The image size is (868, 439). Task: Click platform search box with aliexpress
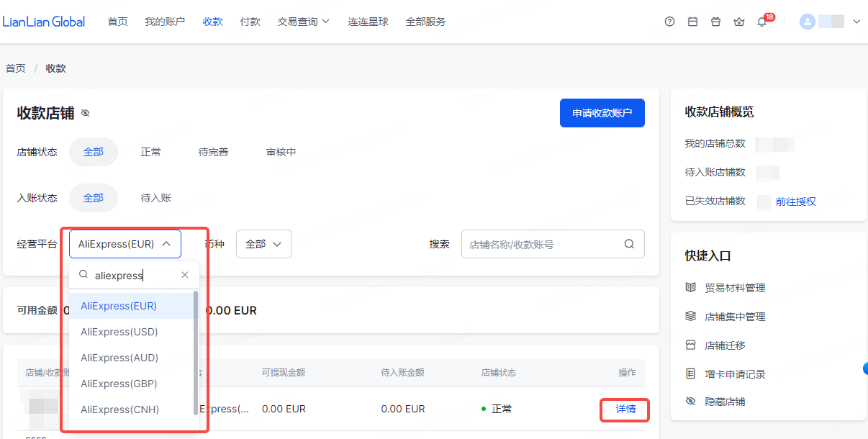135,275
